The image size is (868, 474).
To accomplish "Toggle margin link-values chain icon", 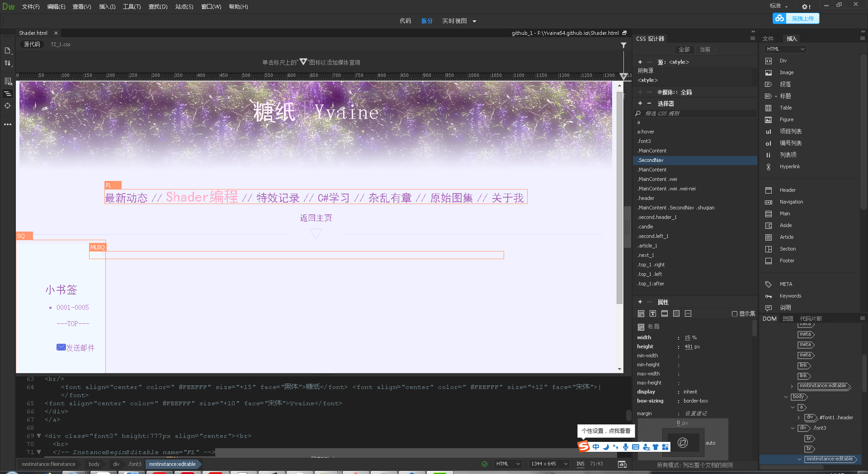I will (683, 443).
